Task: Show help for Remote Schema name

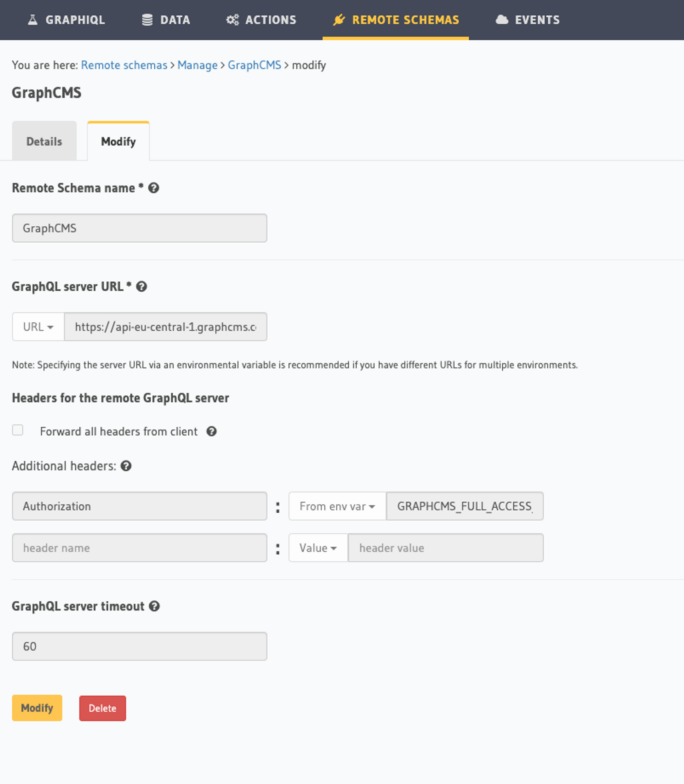Action: (153, 188)
